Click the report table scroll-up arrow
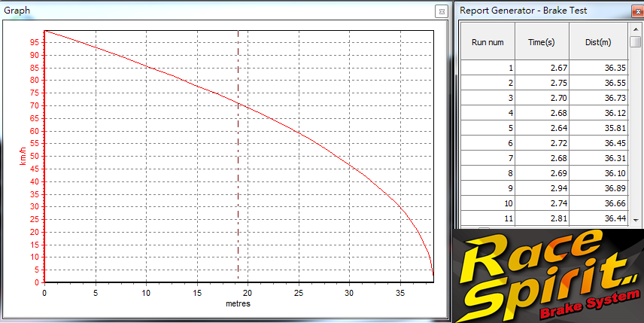644x323 pixels. pyautogui.click(x=636, y=29)
